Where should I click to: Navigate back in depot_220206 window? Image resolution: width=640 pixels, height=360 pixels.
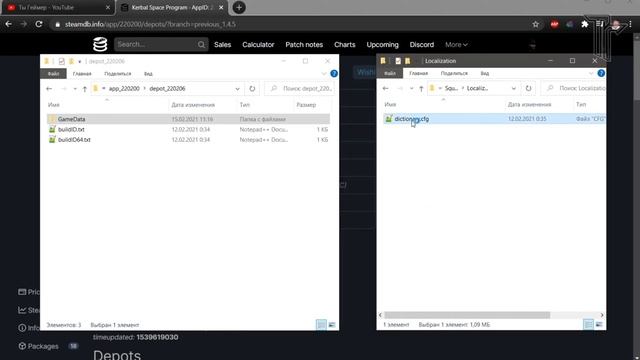click(x=49, y=89)
